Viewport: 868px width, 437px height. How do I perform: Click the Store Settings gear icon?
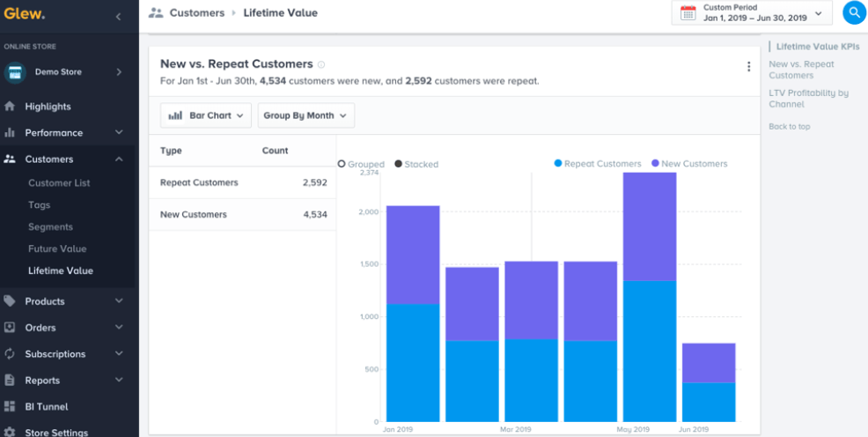tap(10, 432)
